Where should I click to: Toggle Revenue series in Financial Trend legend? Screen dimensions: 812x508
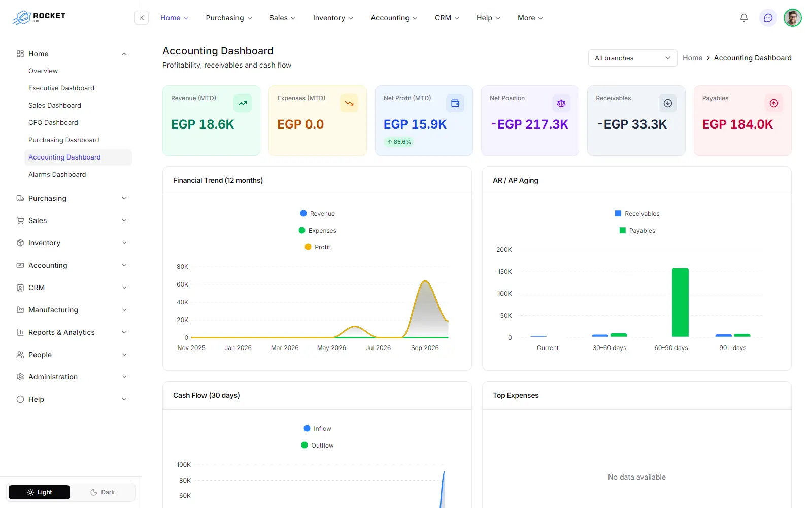coord(317,214)
